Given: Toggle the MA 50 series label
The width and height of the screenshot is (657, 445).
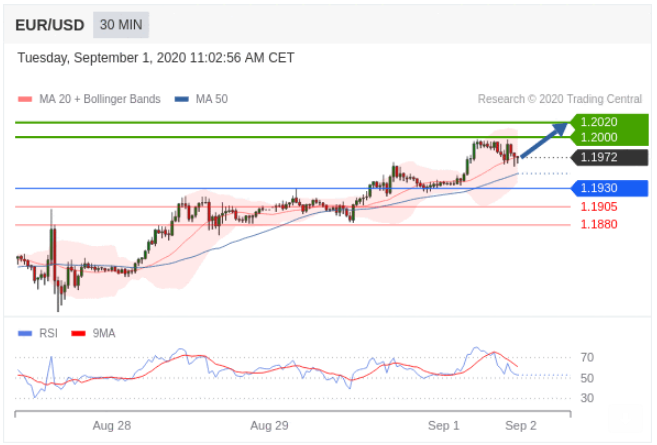Looking at the screenshot, I should coord(211,100).
